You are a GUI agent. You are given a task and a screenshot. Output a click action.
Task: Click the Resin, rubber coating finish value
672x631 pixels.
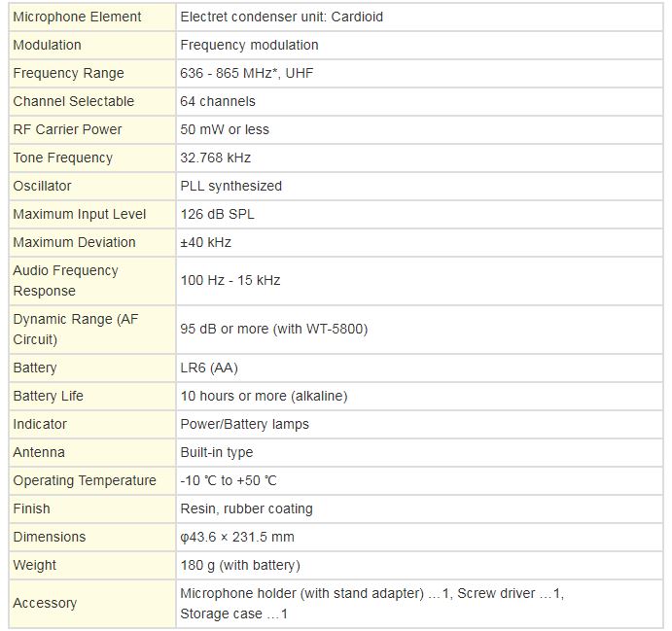(246, 508)
